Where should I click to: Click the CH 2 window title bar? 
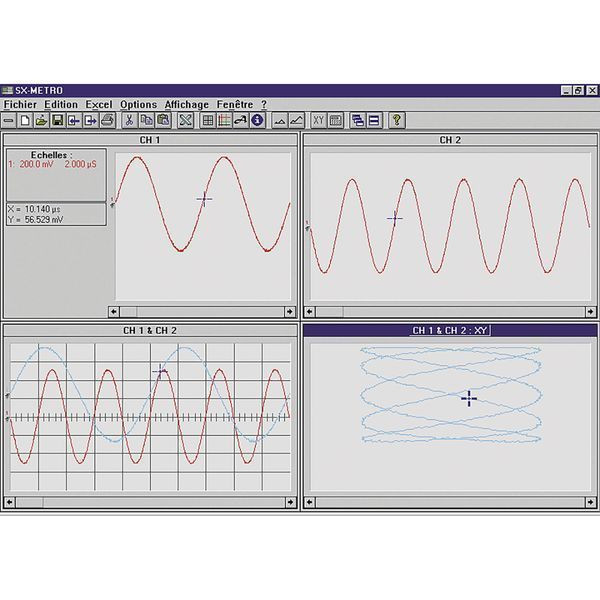pos(449,140)
